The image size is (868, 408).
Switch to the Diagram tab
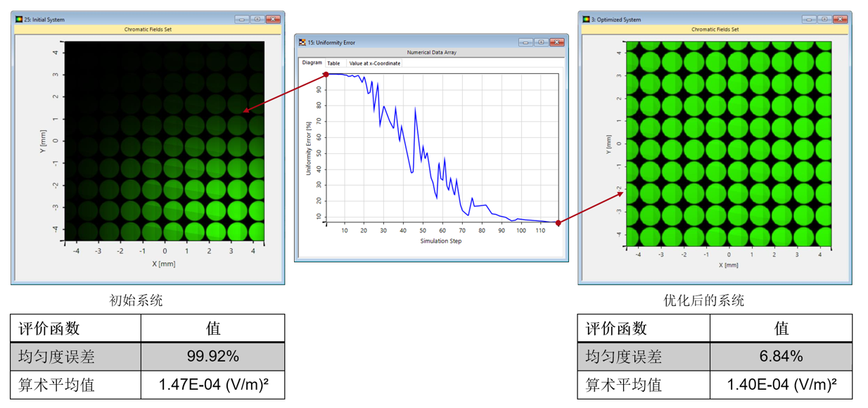coord(312,63)
